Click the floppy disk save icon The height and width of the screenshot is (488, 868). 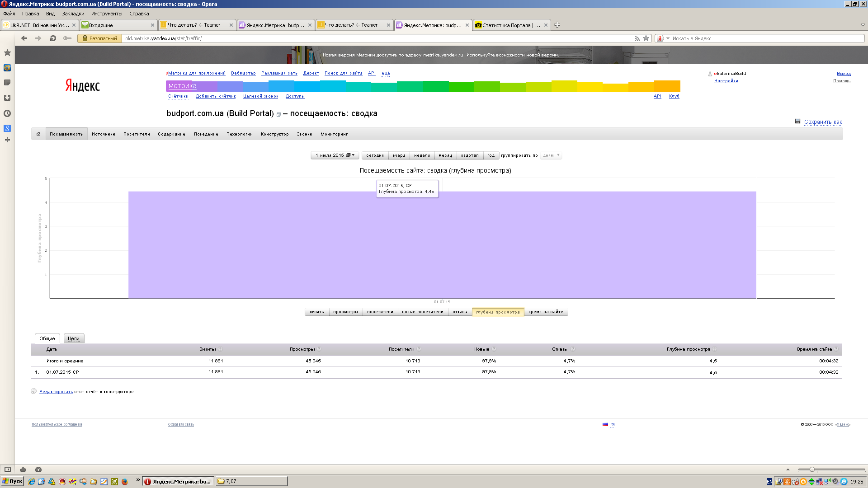pos(797,121)
